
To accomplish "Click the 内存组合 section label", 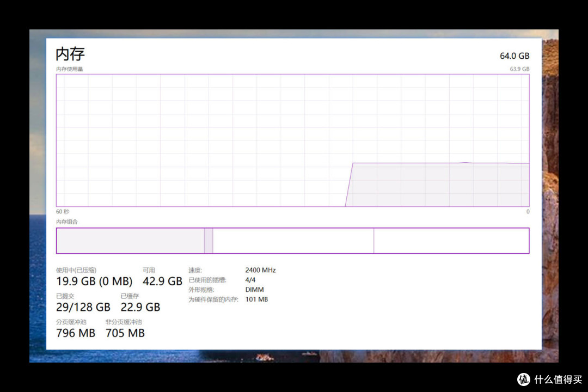I will point(67,222).
